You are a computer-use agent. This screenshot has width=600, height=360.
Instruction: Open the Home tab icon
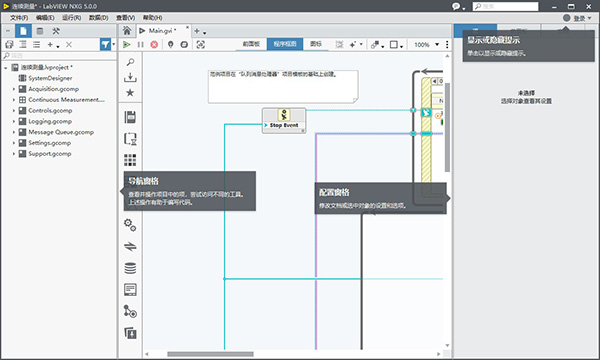[127, 31]
